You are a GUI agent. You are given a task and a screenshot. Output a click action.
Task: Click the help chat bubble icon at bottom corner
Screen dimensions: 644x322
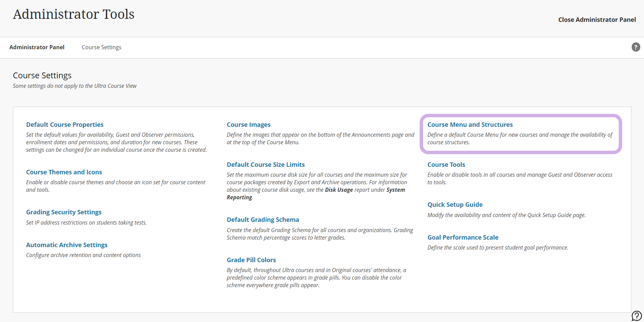click(x=636, y=316)
